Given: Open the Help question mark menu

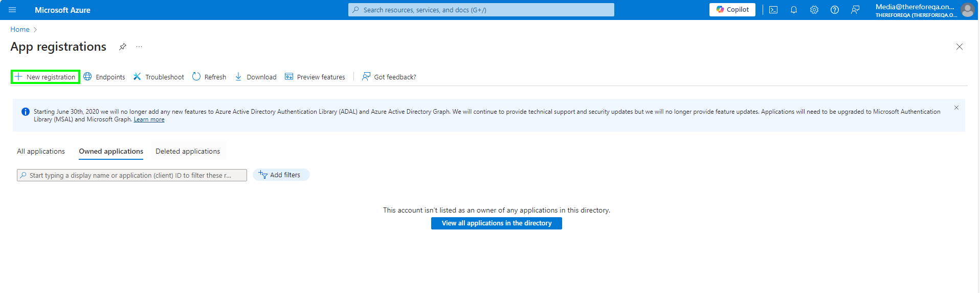Looking at the screenshot, I should coord(835,10).
